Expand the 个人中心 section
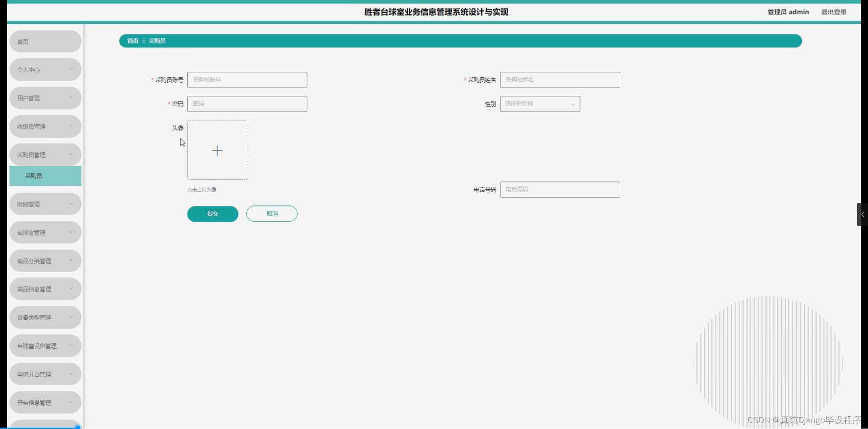The width and height of the screenshot is (868, 429). pyautogui.click(x=45, y=69)
